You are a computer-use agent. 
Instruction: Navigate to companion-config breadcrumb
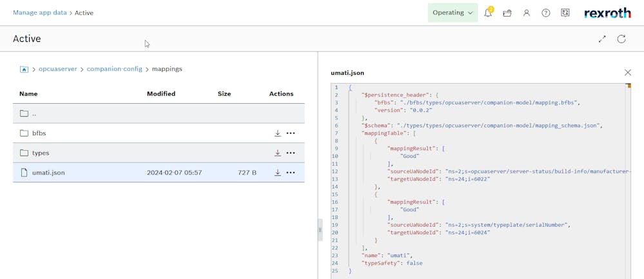tap(114, 69)
